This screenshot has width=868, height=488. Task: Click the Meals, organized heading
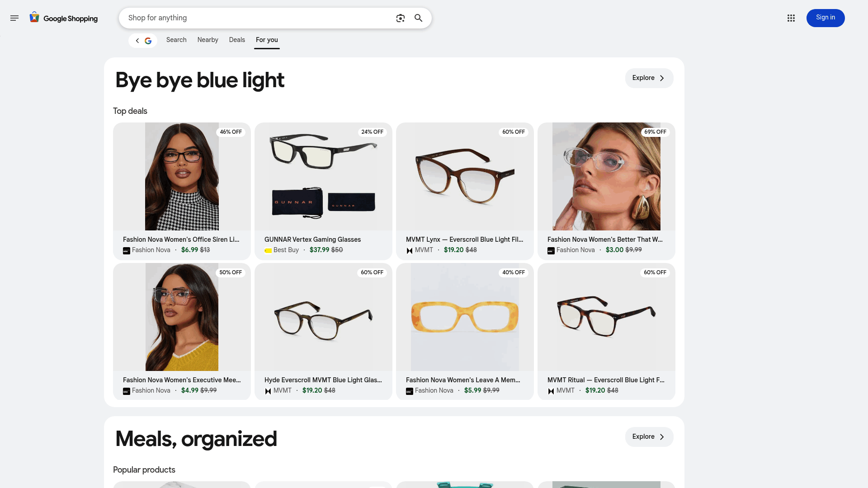click(x=196, y=439)
